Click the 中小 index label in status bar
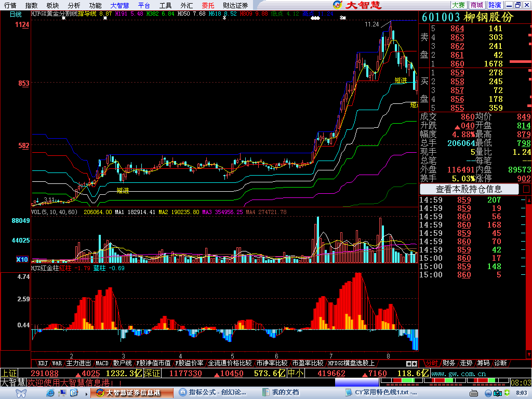The image size is (532, 399). 296,374
